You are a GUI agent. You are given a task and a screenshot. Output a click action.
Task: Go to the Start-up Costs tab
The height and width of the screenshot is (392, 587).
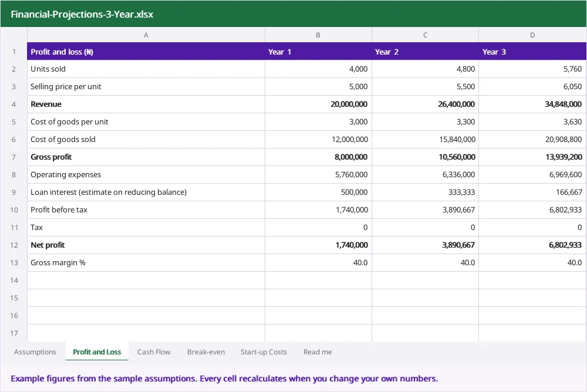tap(264, 352)
